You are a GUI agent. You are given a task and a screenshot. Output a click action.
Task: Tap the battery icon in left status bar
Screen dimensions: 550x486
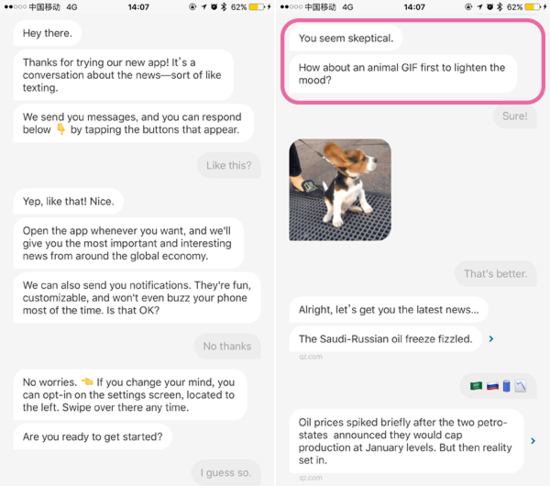[257, 7]
